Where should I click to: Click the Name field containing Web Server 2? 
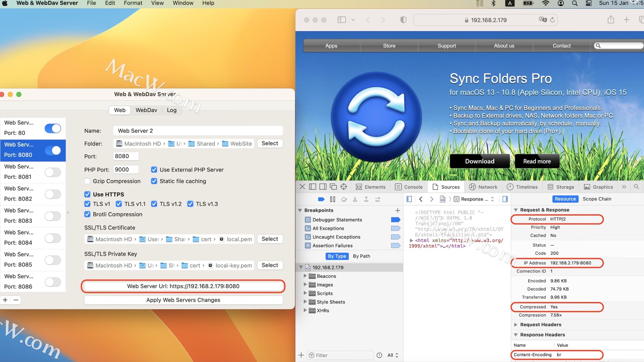[198, 131]
